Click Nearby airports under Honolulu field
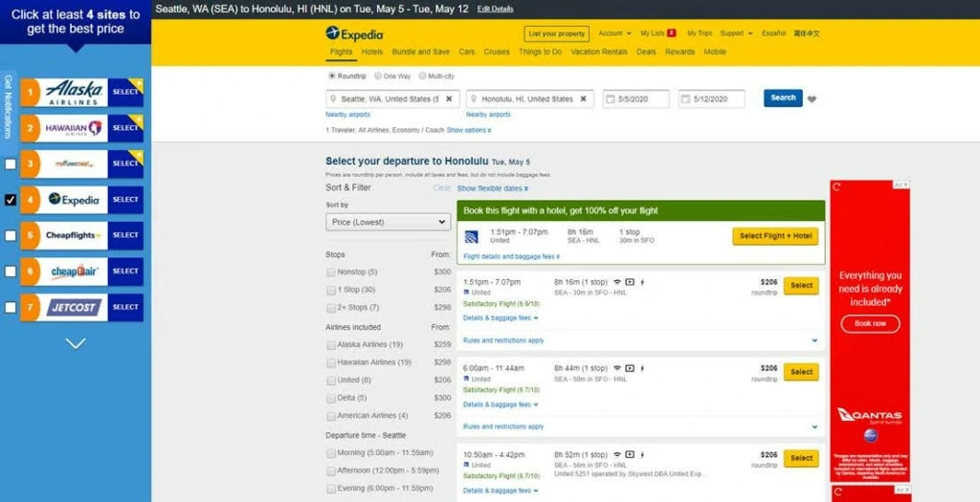Image resolution: width=980 pixels, height=502 pixels. click(x=488, y=115)
